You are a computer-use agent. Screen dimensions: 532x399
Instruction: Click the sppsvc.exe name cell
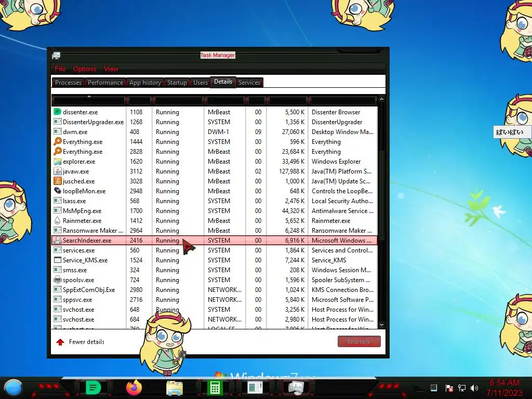pyautogui.click(x=77, y=300)
